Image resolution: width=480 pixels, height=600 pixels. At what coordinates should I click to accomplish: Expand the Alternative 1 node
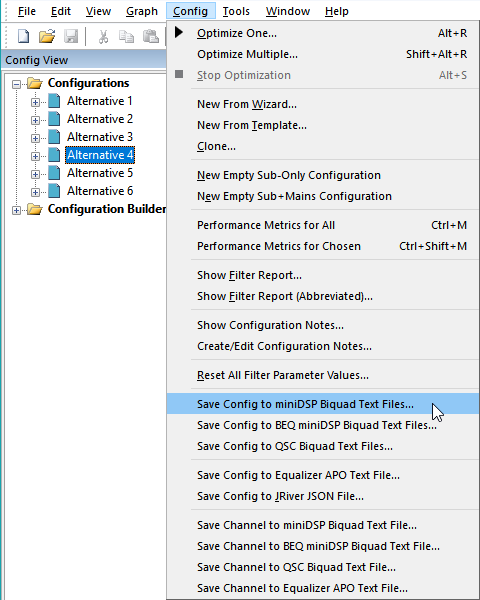click(x=35, y=102)
